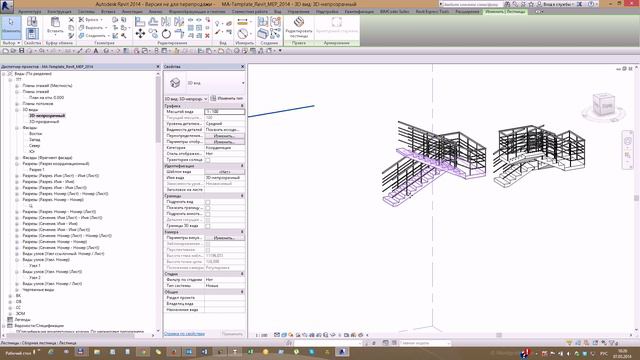Click the Масштаб вида value field
The width and height of the screenshot is (640, 360).
pos(224,112)
